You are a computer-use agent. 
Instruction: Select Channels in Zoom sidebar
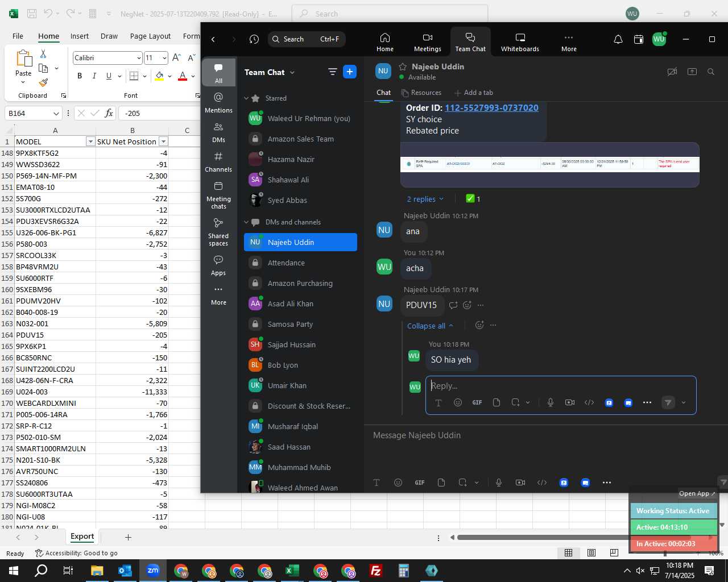click(x=218, y=162)
